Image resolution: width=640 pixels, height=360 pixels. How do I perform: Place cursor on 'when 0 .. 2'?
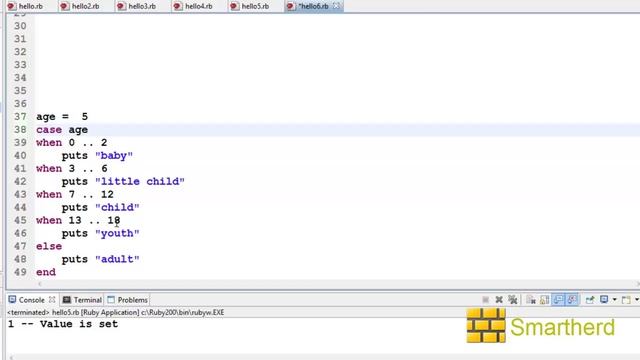71,143
